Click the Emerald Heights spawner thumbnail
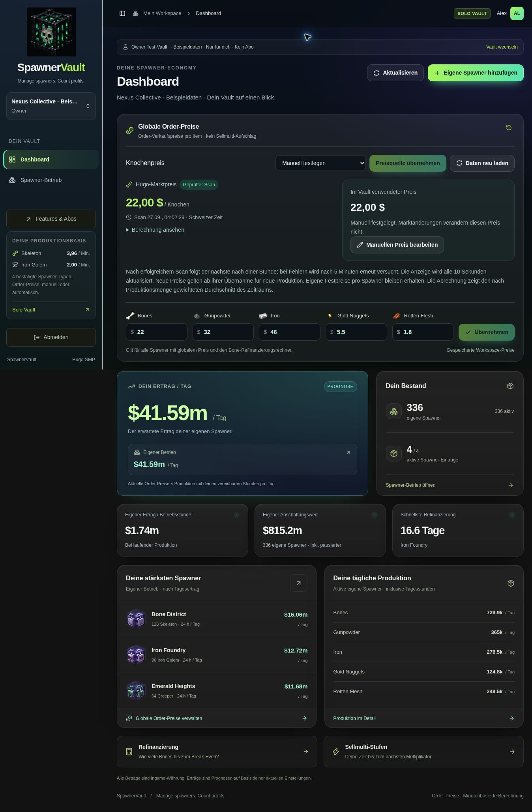 tap(136, 691)
